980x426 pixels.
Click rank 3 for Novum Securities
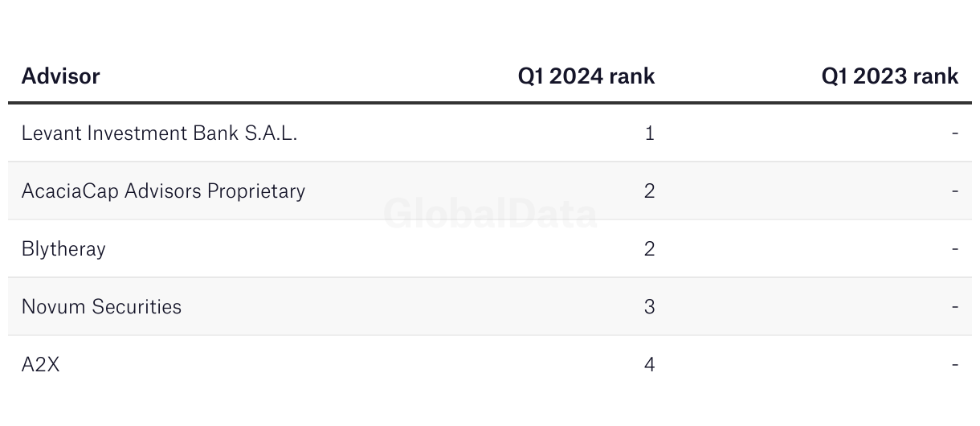point(650,306)
